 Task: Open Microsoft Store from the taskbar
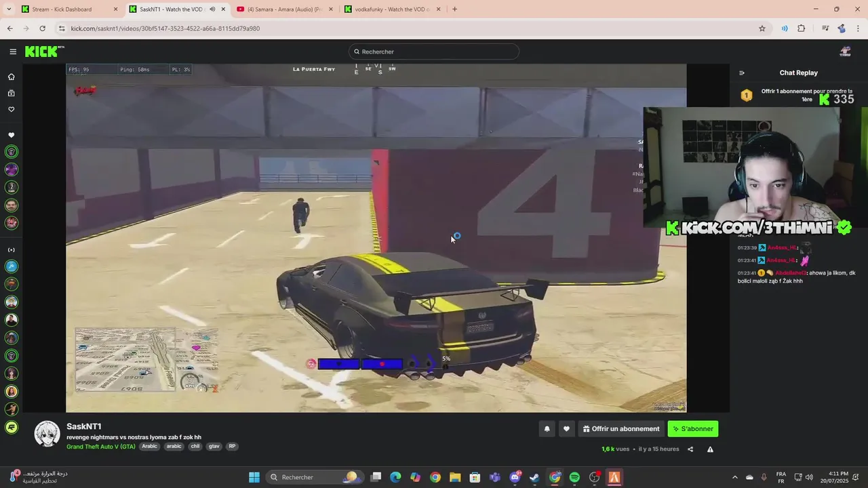click(x=475, y=477)
